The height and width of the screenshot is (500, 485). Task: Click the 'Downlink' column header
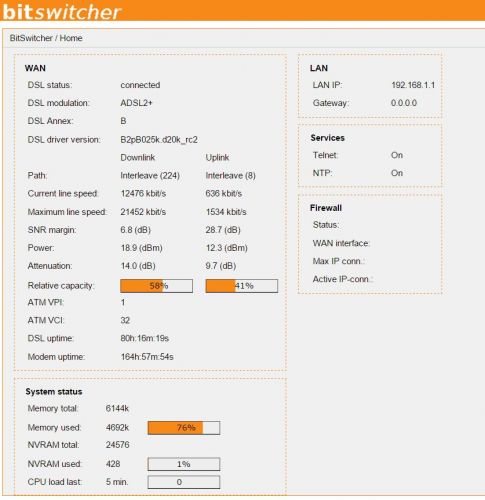[x=137, y=157]
